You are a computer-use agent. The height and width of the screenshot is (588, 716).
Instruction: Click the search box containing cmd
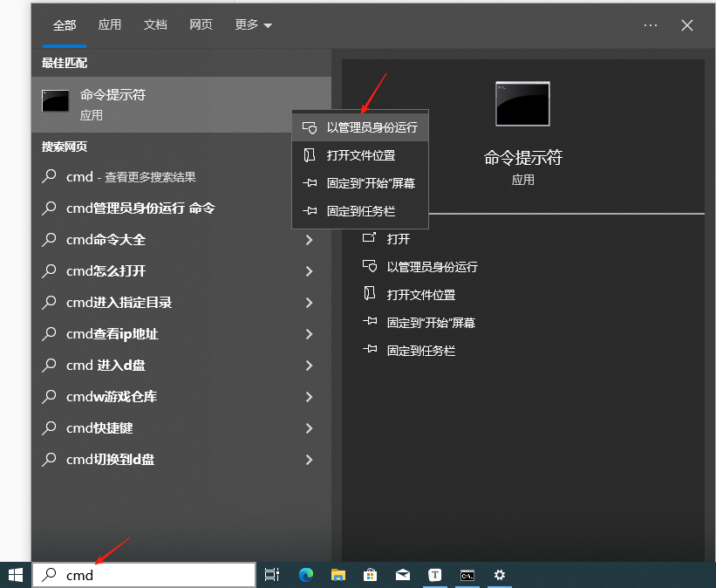pyautogui.click(x=144, y=575)
